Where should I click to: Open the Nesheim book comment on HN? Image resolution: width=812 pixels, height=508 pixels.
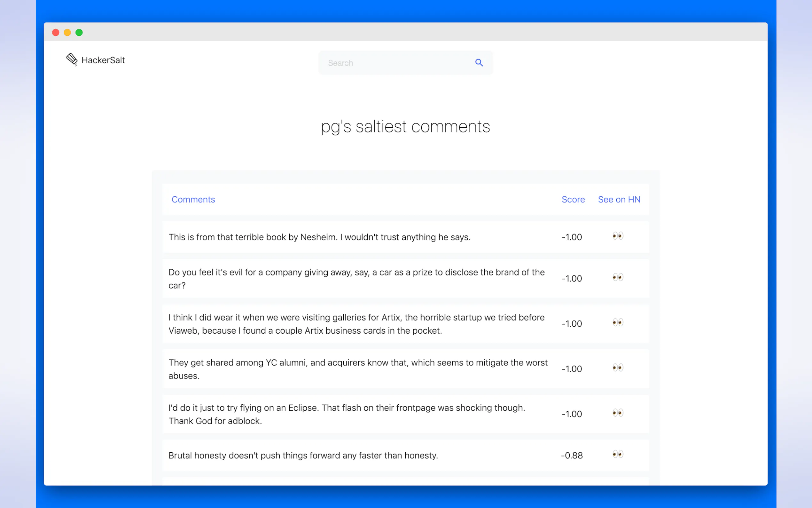tap(617, 236)
